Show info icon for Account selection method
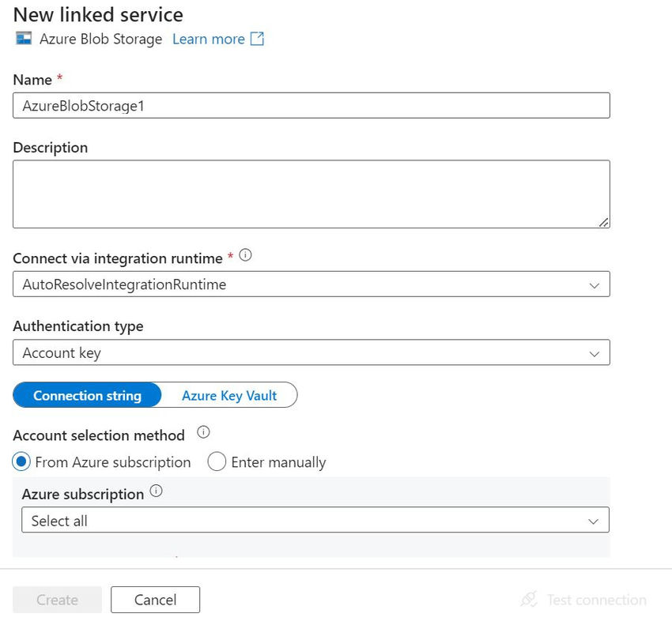Viewport: 672px width, 625px height. 203,432
